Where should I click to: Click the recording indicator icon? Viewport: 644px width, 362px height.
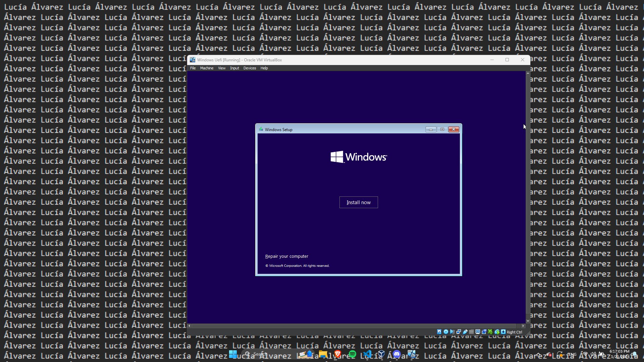(484, 332)
